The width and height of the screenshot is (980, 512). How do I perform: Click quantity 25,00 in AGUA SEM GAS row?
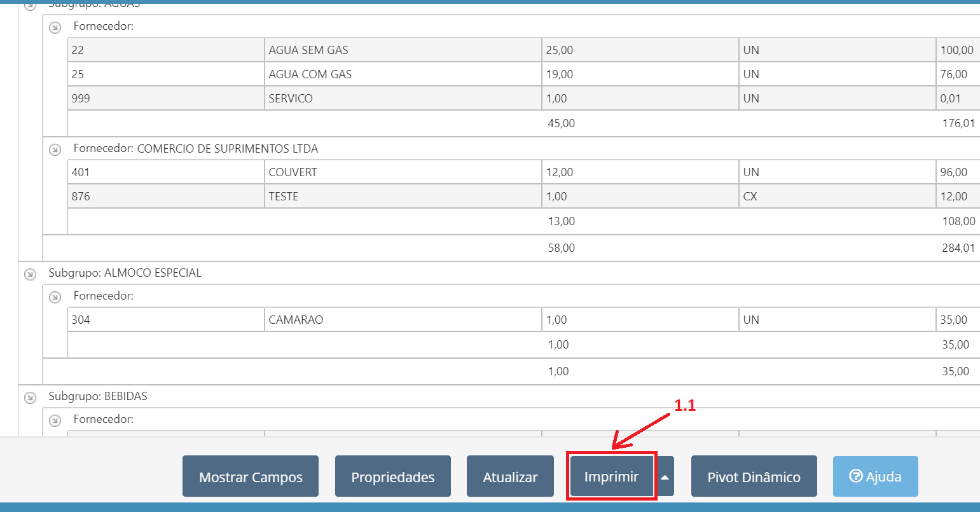tap(640, 50)
